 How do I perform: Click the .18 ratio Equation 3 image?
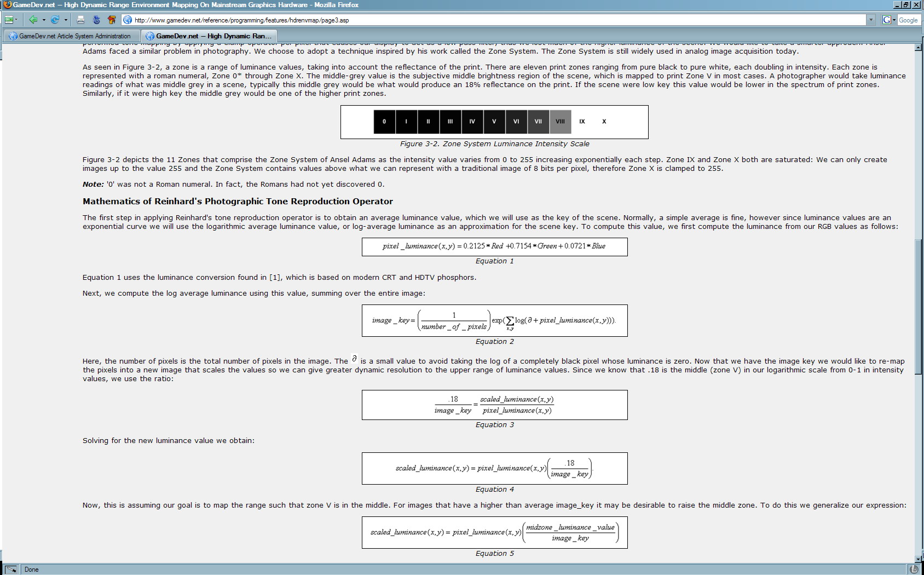(495, 405)
